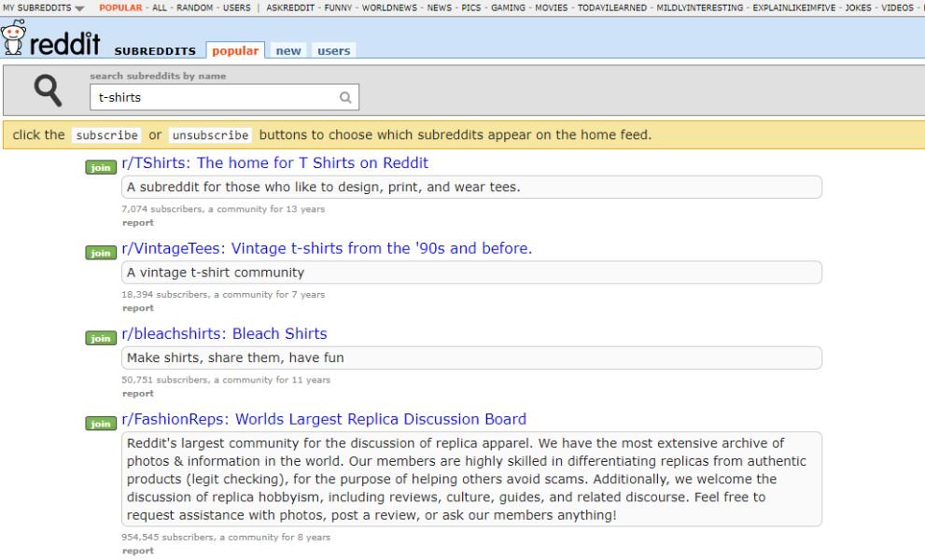Screen dimensions: 925x560
Task: Open r/TShirts: The home for T Shirts link
Action: click(x=275, y=162)
